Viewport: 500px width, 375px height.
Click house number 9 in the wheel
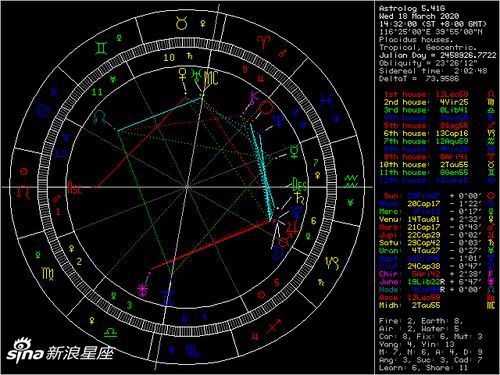point(245,69)
